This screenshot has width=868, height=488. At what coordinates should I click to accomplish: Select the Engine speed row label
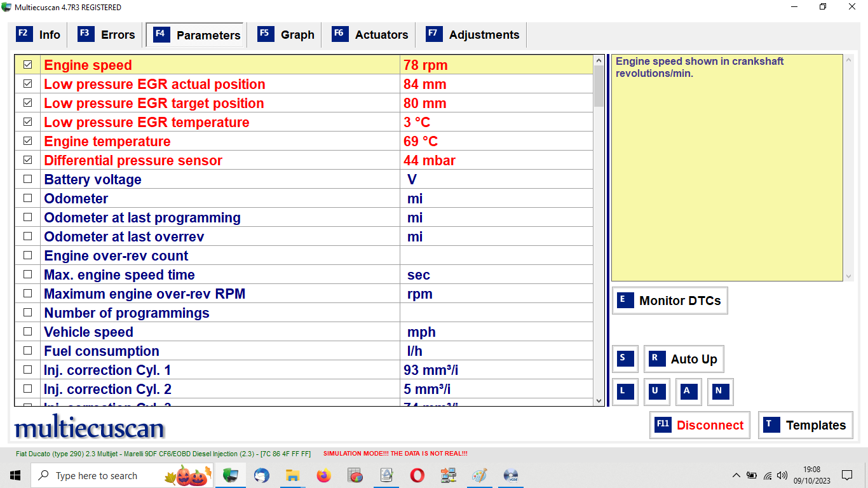point(88,65)
